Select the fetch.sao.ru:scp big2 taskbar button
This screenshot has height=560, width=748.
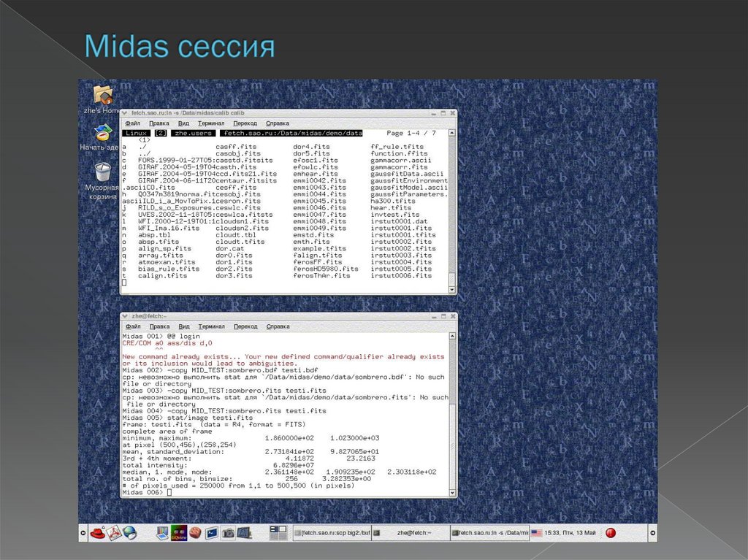(332, 533)
